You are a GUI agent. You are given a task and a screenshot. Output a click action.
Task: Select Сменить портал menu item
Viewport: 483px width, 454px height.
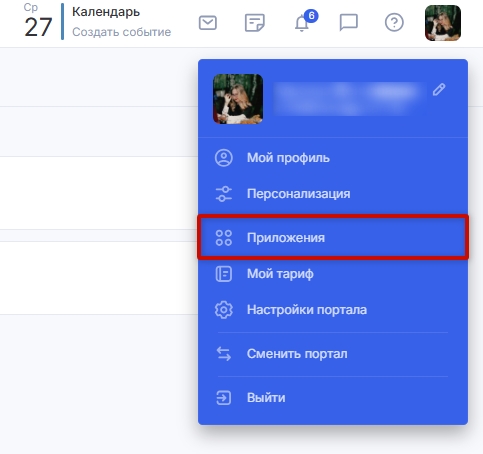[333, 354]
